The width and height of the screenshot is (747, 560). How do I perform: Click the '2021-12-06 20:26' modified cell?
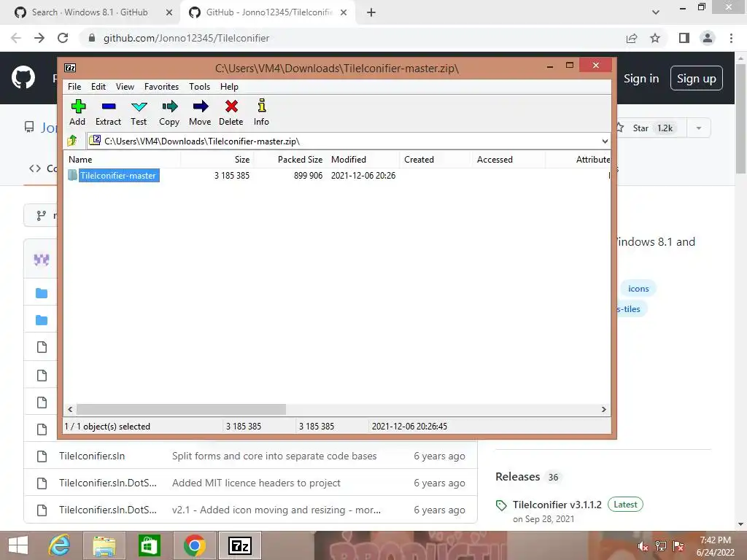click(363, 176)
